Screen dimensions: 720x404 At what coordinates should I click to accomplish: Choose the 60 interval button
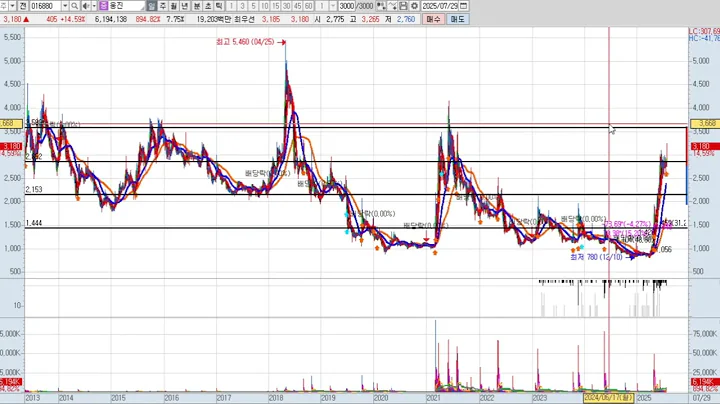(x=309, y=6)
